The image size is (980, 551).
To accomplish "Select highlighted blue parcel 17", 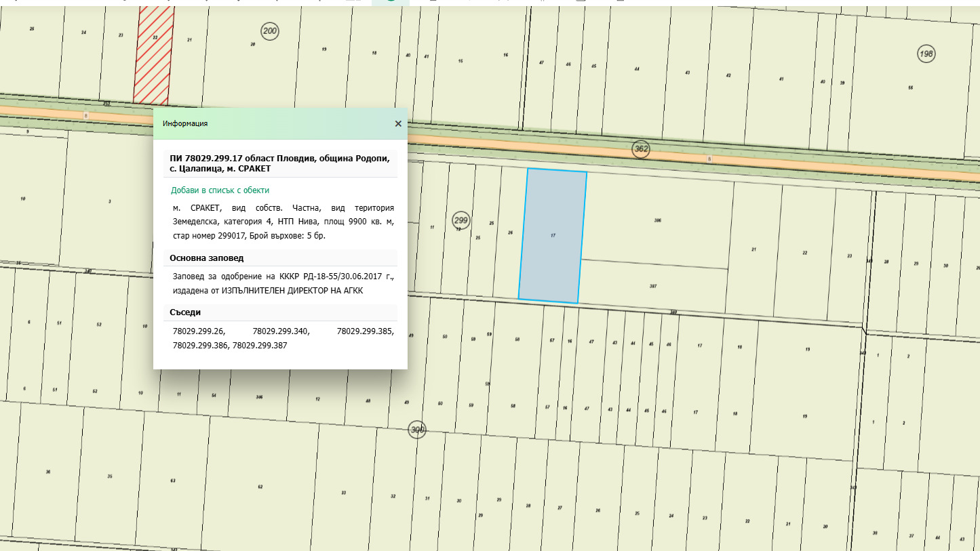I will coord(552,236).
